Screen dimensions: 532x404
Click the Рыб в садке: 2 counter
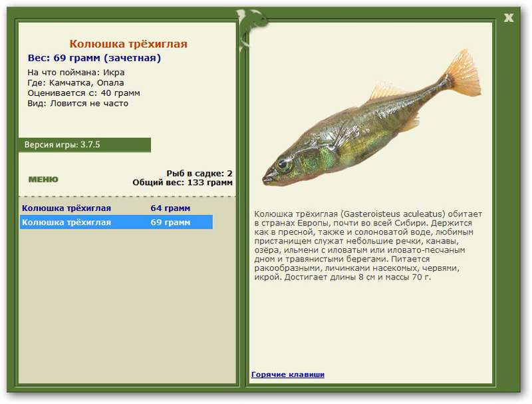tap(199, 174)
